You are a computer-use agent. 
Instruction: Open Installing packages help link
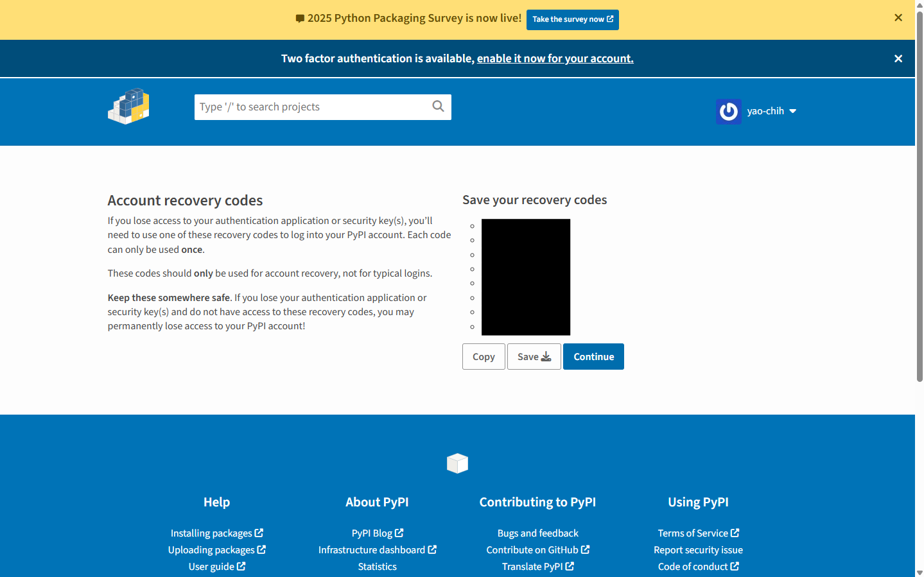[217, 533]
